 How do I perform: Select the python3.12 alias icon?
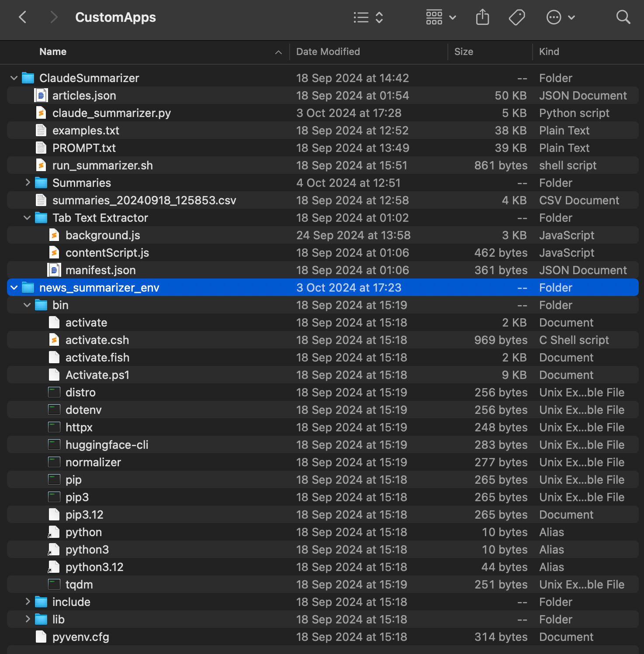tap(54, 567)
